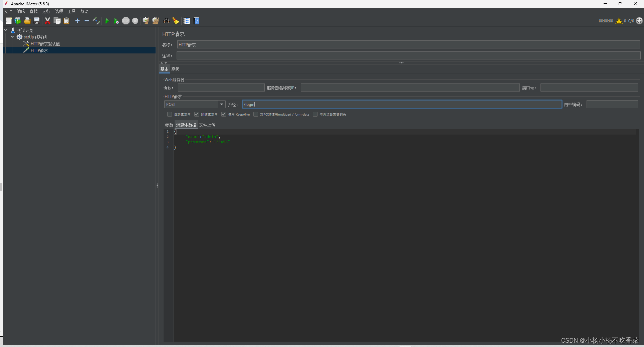Open the 选项 menu
Screen dimensions: 644x347
(x=59, y=11)
